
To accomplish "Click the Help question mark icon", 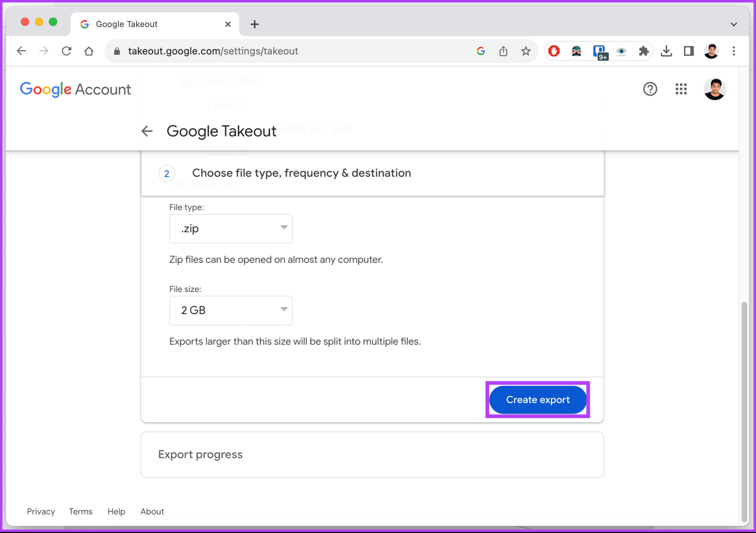I will click(x=650, y=89).
